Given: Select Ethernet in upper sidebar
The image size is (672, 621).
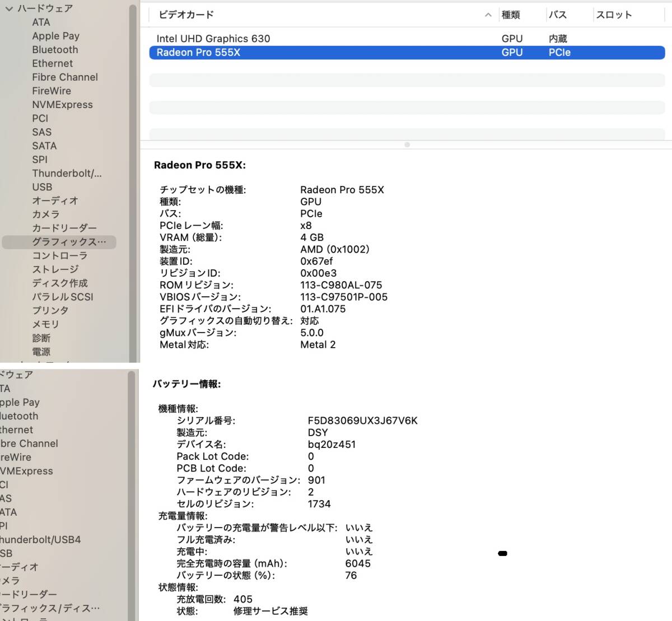Looking at the screenshot, I should (52, 63).
